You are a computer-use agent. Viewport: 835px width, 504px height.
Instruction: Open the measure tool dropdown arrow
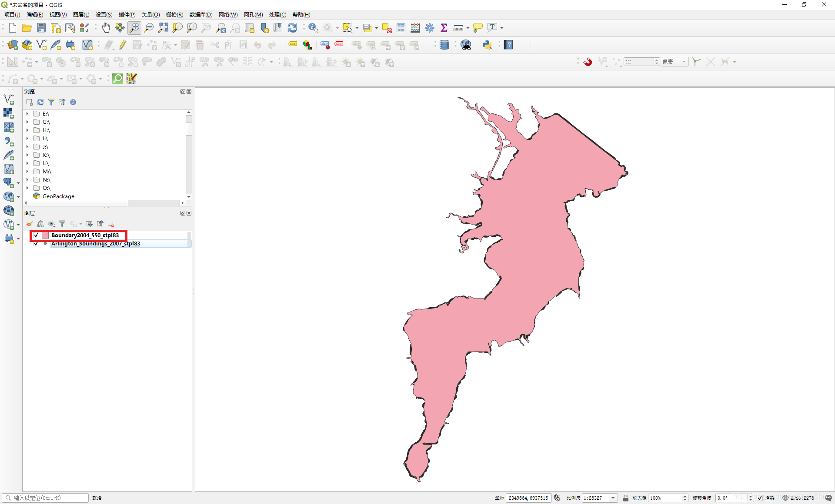click(x=468, y=28)
